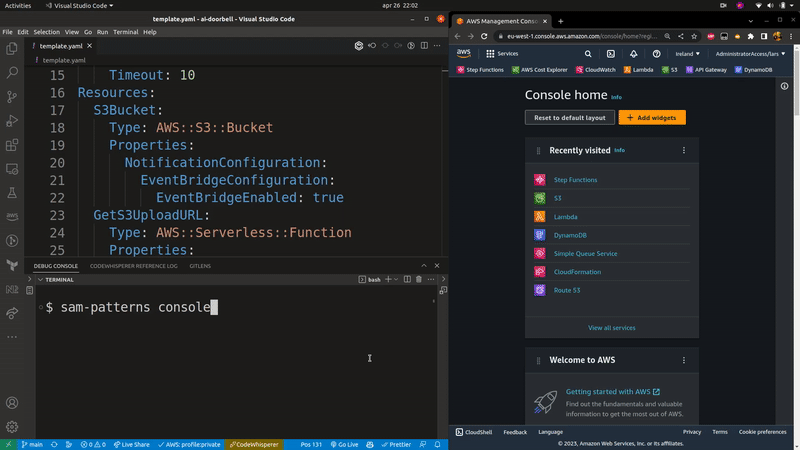Open the Extensions view
800x450 pixels.
tap(12, 145)
